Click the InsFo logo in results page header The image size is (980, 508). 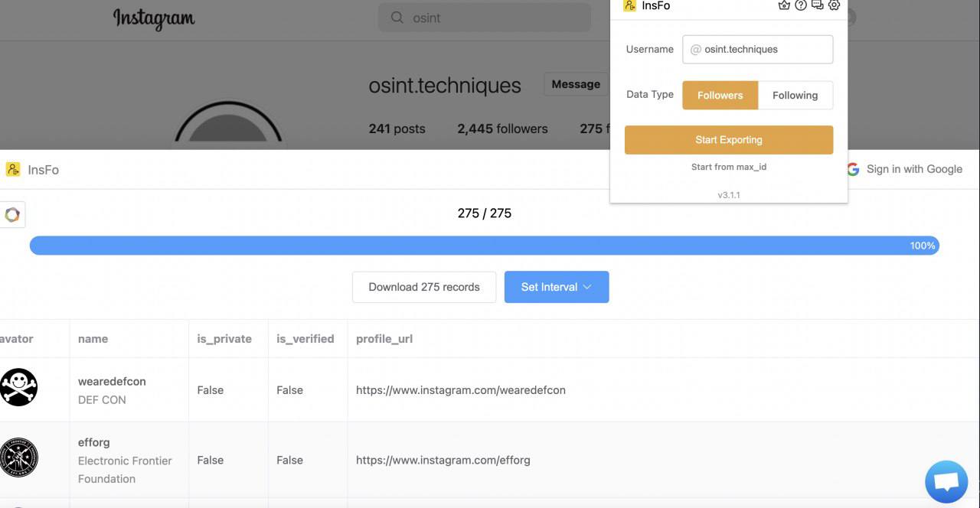[13, 169]
